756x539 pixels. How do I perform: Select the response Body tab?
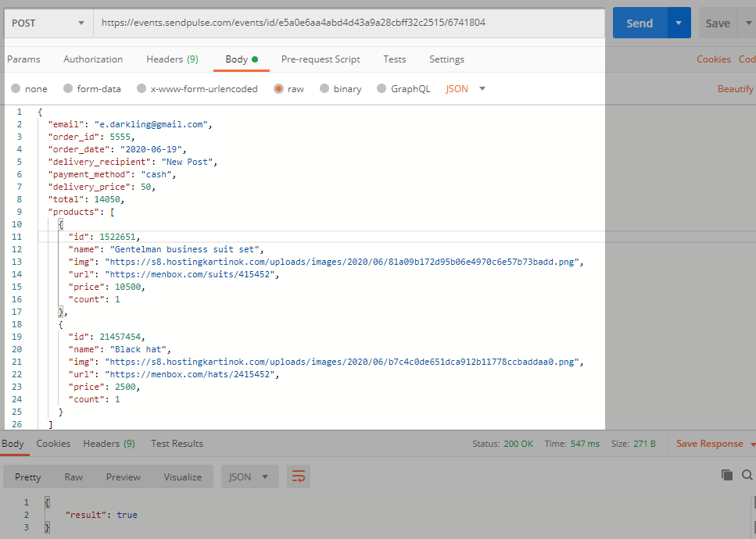click(13, 444)
